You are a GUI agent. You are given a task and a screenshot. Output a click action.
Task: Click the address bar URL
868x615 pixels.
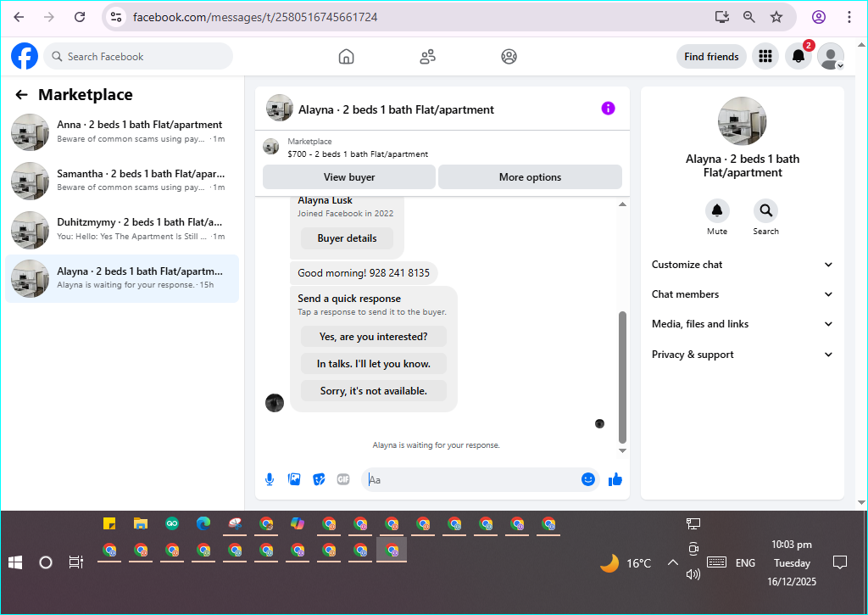(255, 17)
